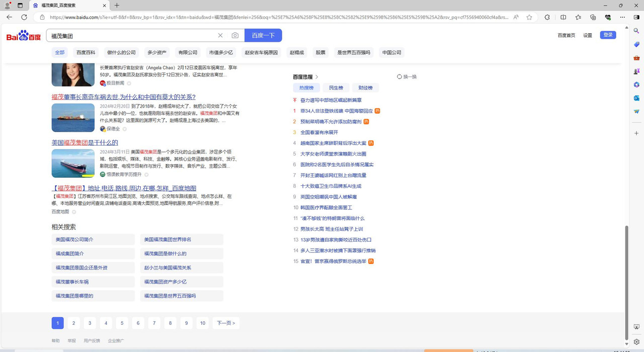
Task: Select 赵安吉车祸原因 filter chip
Action: click(x=261, y=52)
